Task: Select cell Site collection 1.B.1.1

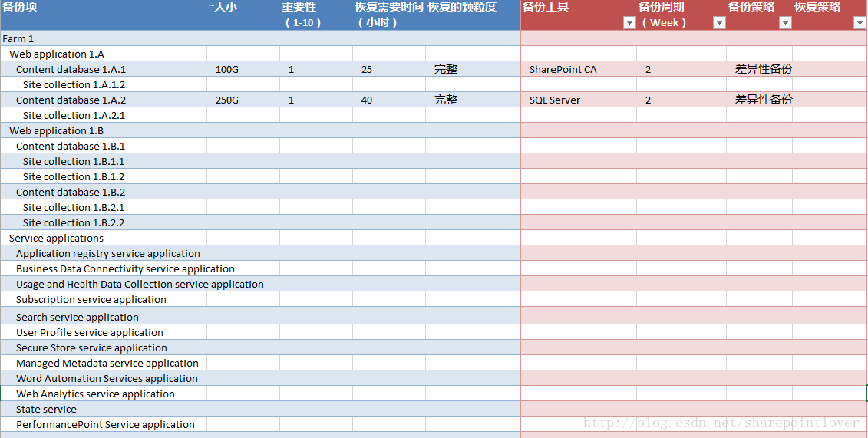Action: (x=104, y=162)
